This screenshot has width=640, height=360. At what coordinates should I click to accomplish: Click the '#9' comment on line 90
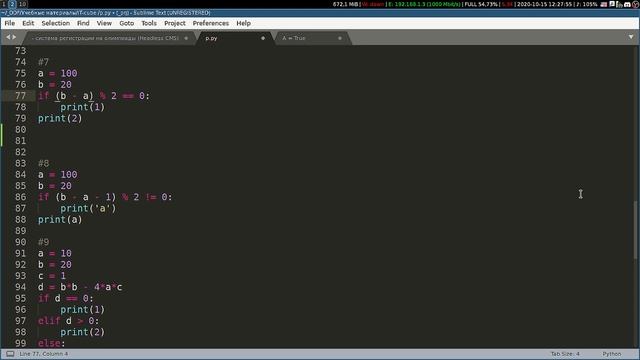43,242
